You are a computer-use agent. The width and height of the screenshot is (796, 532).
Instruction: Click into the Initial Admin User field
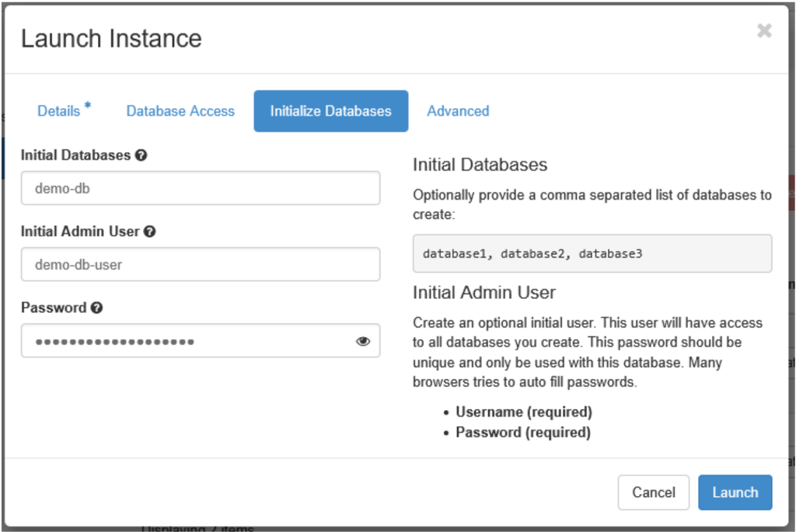(x=201, y=264)
